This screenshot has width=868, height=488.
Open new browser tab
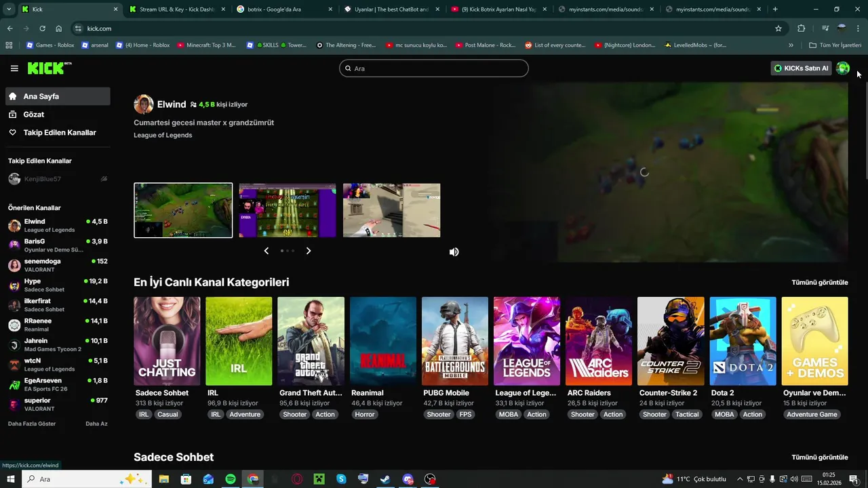(x=775, y=9)
